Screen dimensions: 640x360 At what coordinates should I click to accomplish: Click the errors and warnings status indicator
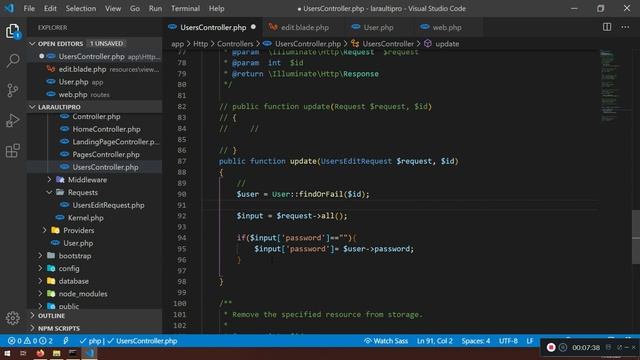pos(30,341)
